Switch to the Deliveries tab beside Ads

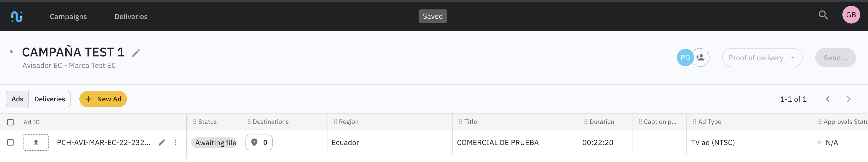(50, 99)
